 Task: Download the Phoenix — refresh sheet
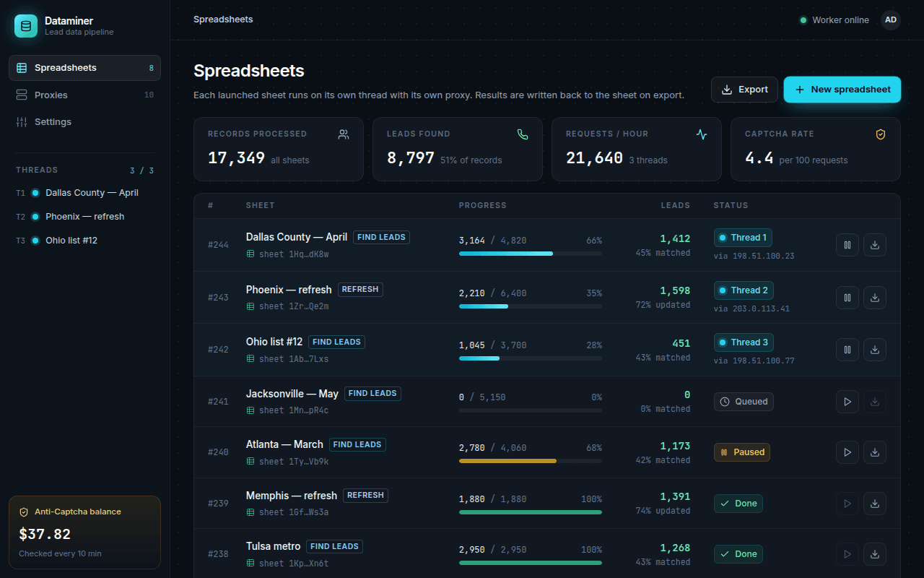point(875,298)
